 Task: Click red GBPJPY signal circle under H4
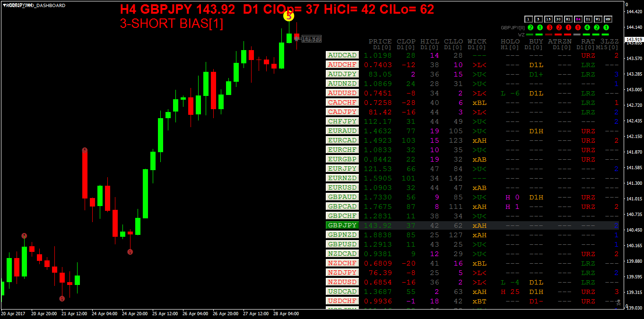pos(578,27)
